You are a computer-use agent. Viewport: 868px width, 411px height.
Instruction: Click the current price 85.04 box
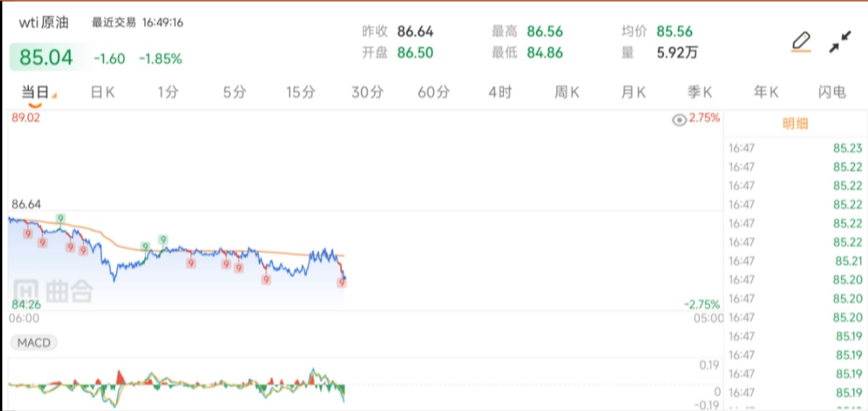click(x=46, y=58)
